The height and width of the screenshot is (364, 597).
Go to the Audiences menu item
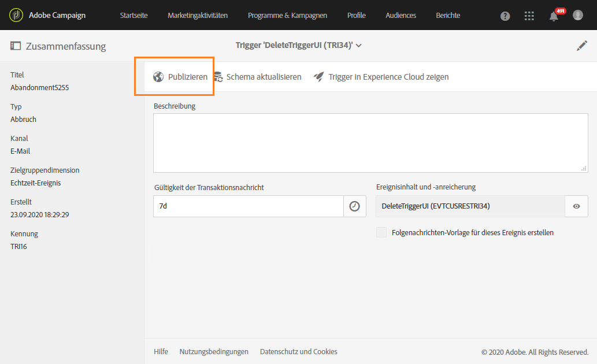[x=401, y=16]
